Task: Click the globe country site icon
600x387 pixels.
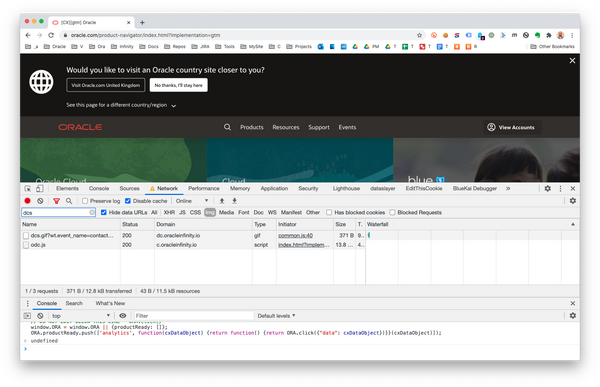Action: click(x=41, y=82)
